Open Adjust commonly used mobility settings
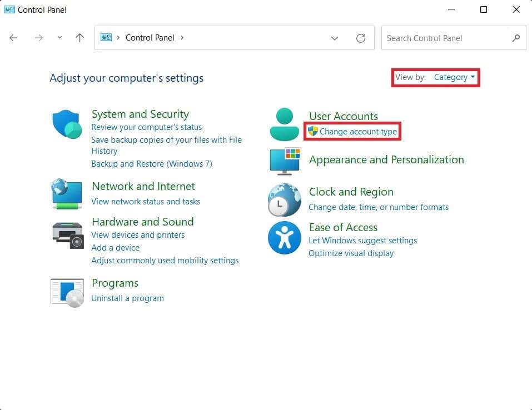 165,261
